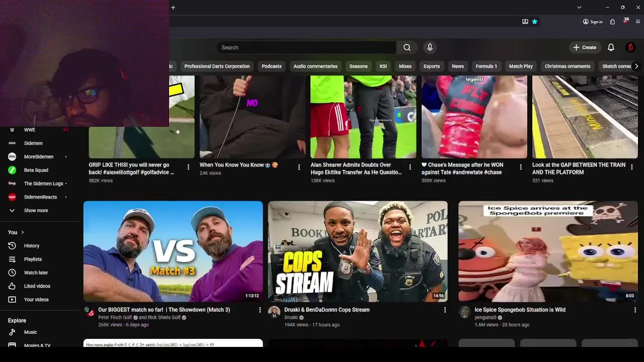
Task: Click the Create button
Action: point(584,47)
